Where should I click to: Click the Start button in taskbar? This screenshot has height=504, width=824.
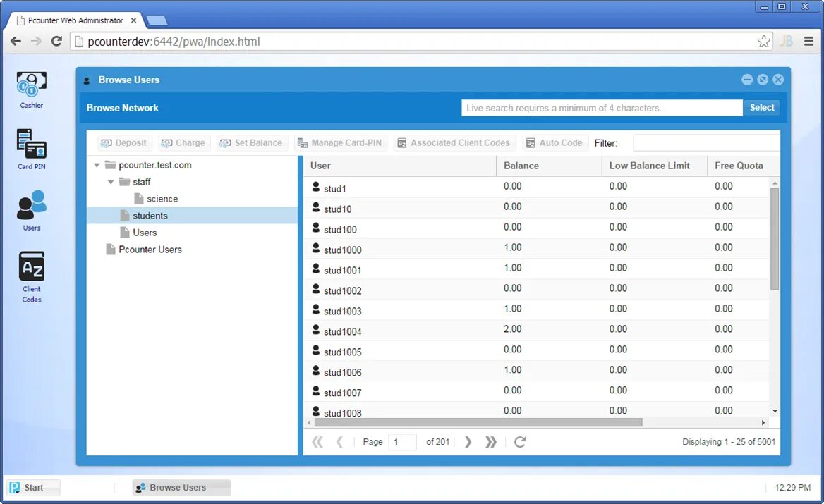[34, 488]
